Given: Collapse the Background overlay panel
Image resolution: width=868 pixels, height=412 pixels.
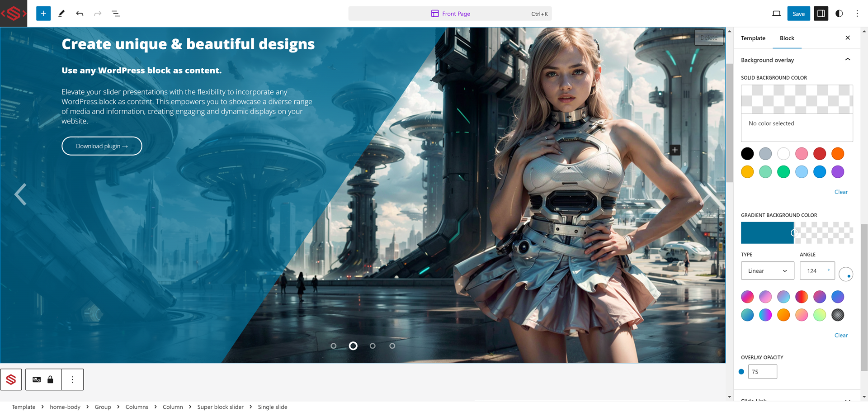Looking at the screenshot, I should tap(797, 60).
